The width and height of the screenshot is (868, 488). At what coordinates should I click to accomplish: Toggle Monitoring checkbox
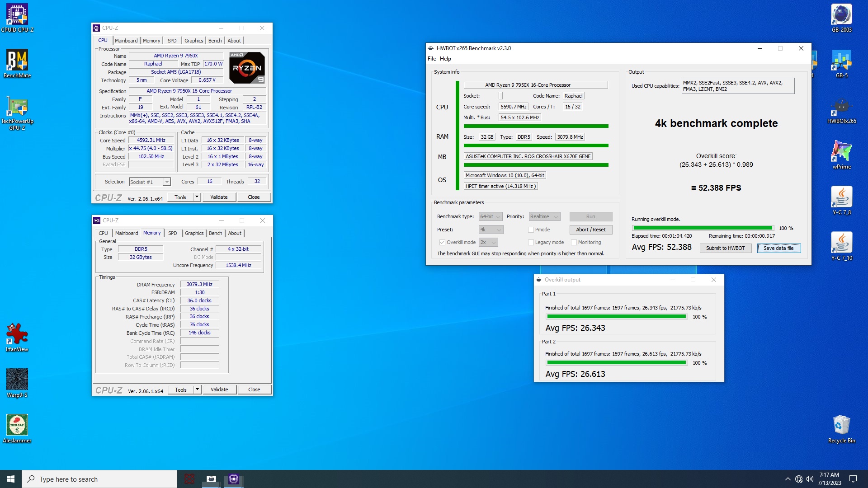(574, 242)
